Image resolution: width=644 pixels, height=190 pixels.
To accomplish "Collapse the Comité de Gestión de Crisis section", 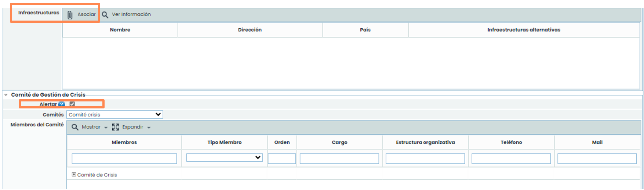I will coord(6,95).
